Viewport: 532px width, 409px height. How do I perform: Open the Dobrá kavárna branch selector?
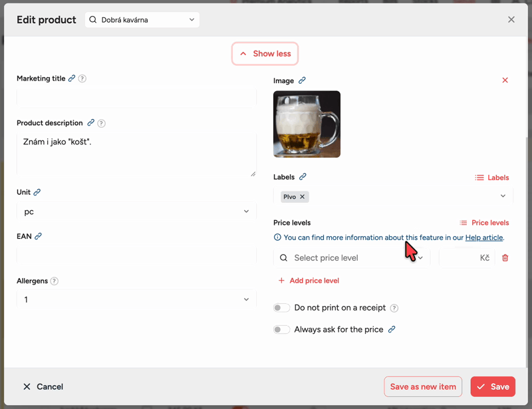[142, 20]
